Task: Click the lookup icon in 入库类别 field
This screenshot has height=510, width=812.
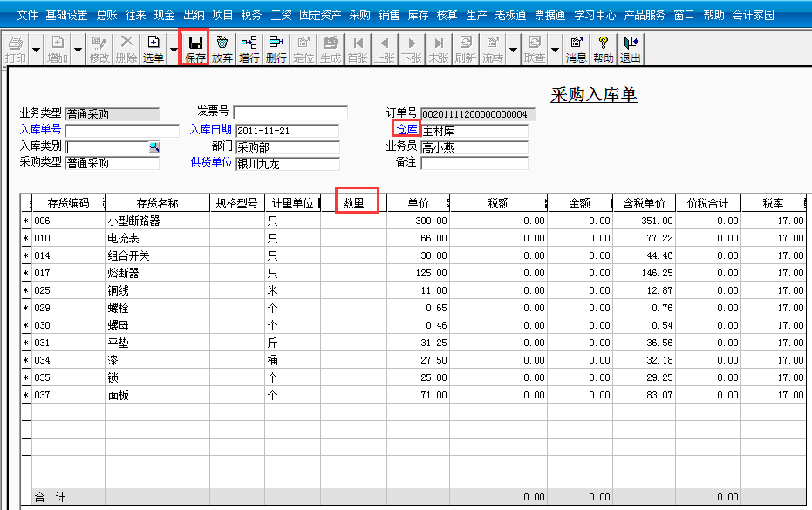Action: (x=154, y=146)
